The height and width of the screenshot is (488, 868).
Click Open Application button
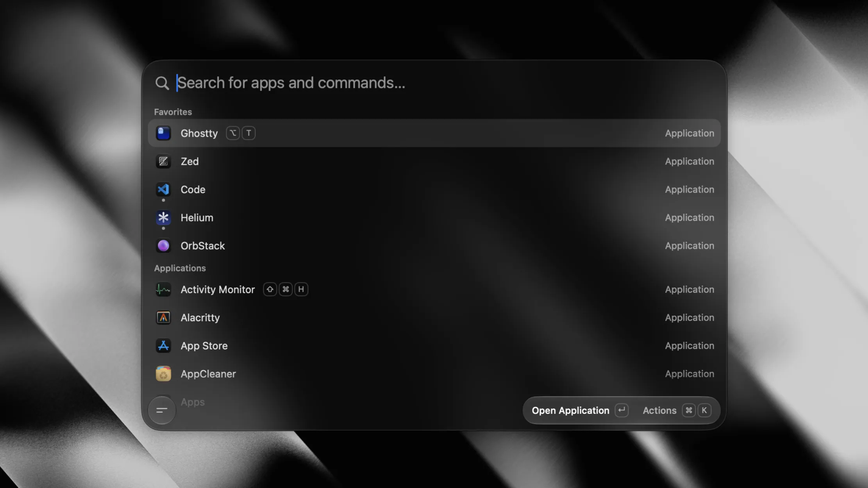580,411
